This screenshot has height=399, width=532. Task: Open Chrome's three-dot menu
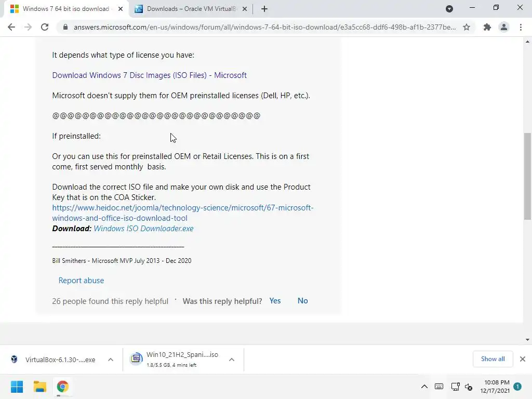521,27
